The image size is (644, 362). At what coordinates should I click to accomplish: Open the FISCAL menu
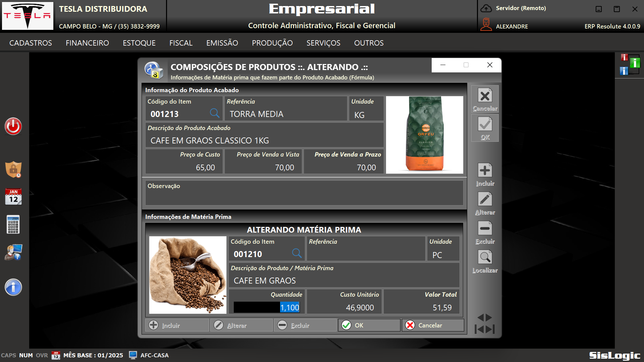(181, 43)
